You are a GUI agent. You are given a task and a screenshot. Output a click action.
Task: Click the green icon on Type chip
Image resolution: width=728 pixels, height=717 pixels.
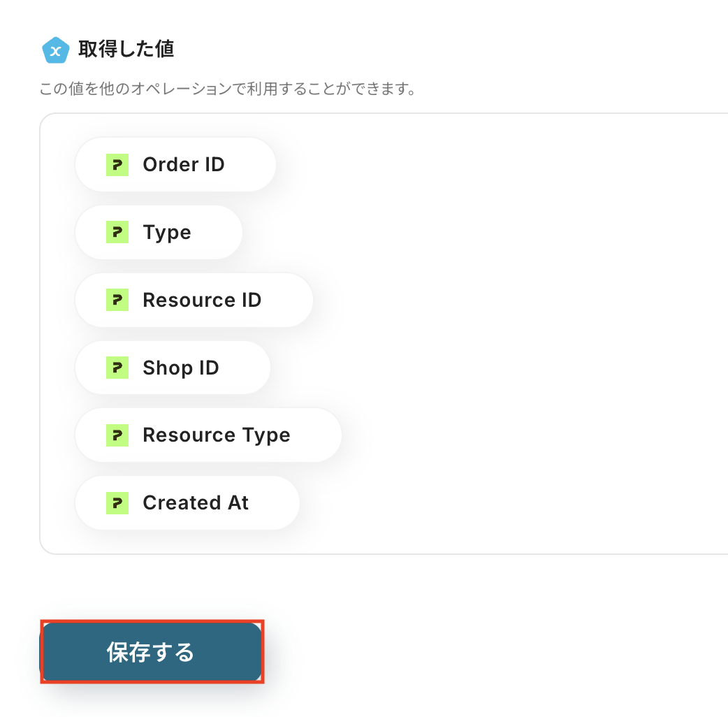[117, 232]
